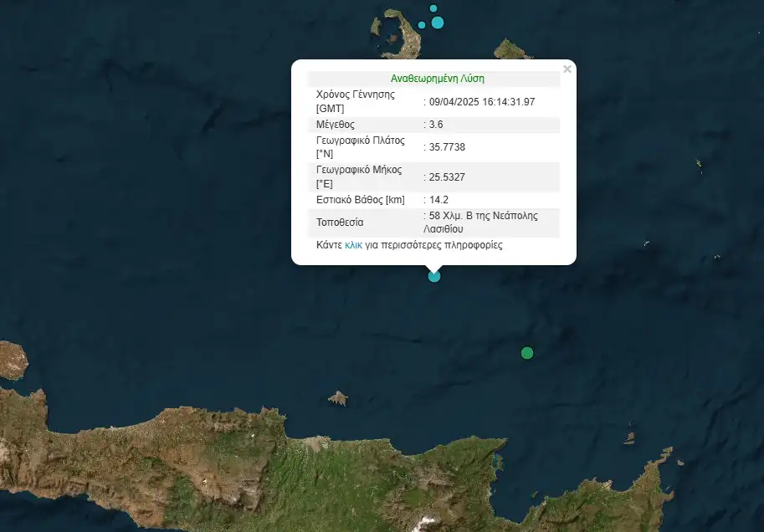The image size is (764, 532).
Task: Open the 'κλικ' link for more information
Action: coord(353,246)
